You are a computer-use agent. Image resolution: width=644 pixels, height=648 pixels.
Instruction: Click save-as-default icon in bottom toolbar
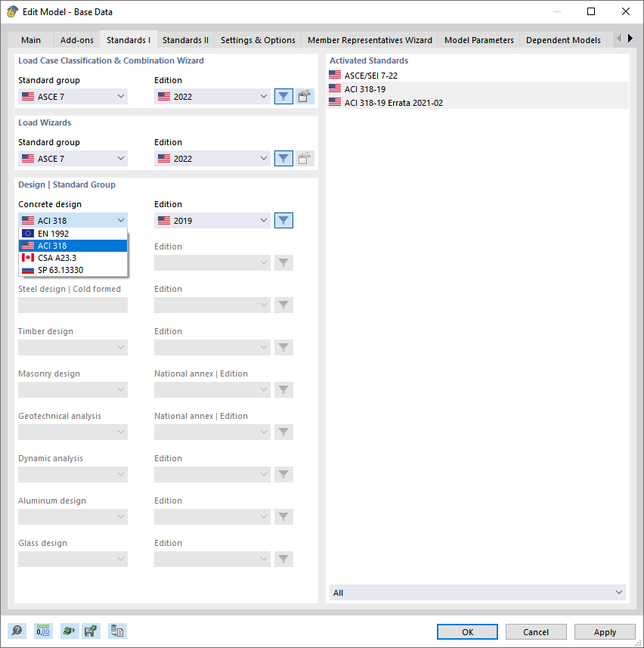pyautogui.click(x=91, y=631)
